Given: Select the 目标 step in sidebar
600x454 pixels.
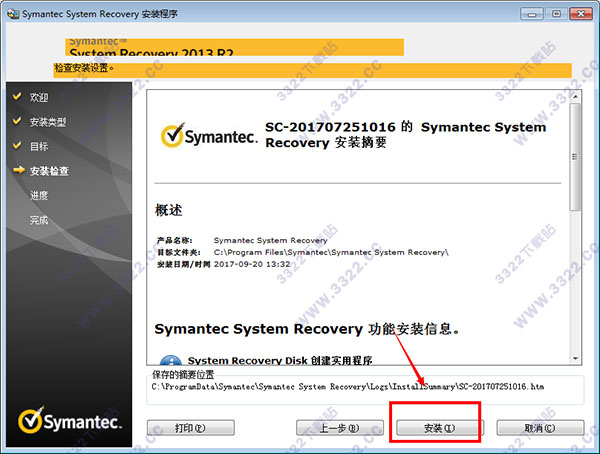Looking at the screenshot, I should click(39, 147).
